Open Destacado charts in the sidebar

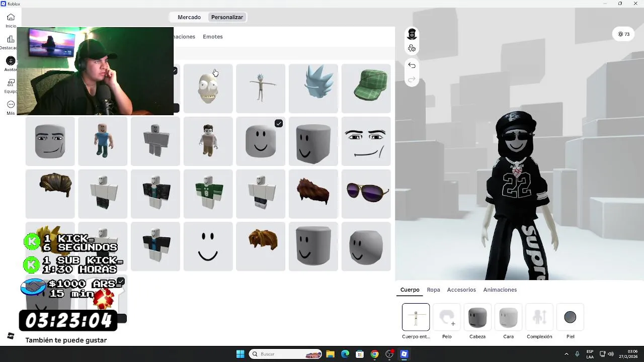[x=11, y=42]
